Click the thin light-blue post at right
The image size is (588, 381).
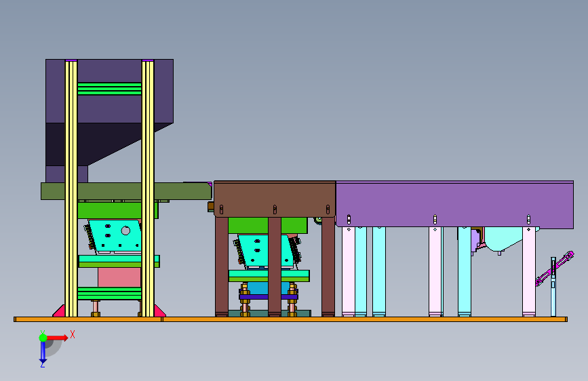click(x=553, y=287)
